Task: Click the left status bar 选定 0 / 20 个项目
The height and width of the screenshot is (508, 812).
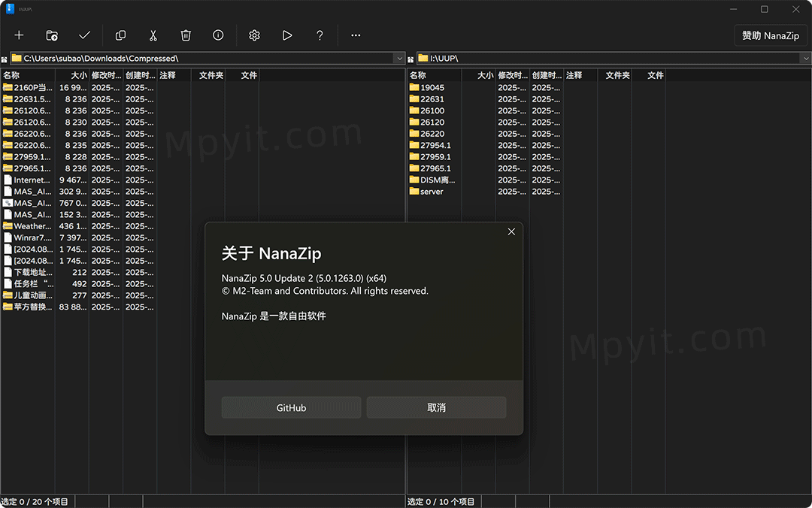Action: coord(35,502)
